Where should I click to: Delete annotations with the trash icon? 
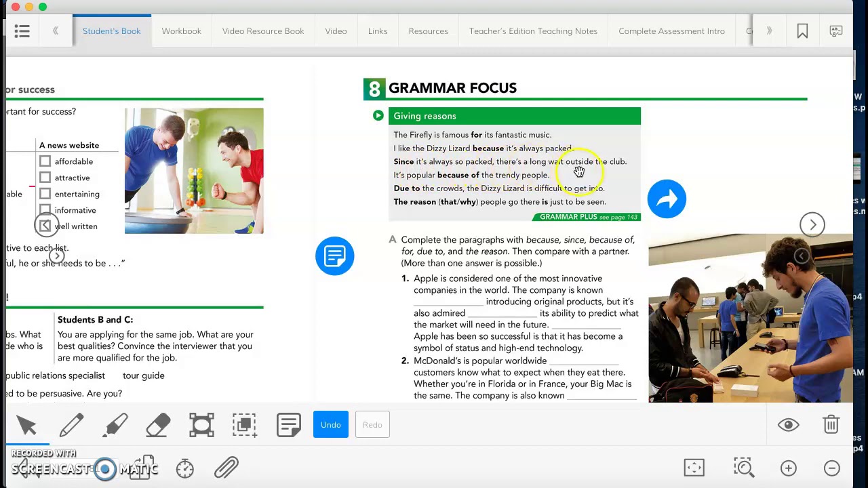pyautogui.click(x=831, y=425)
